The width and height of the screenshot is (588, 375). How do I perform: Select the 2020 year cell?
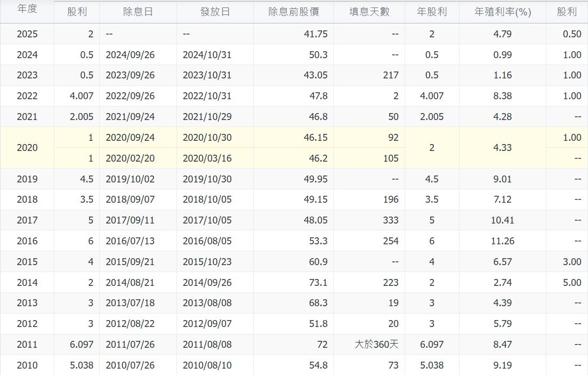[27, 148]
